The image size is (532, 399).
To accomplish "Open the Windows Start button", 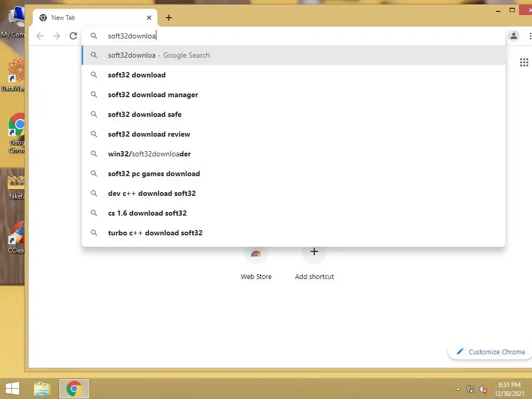I will tap(12, 389).
